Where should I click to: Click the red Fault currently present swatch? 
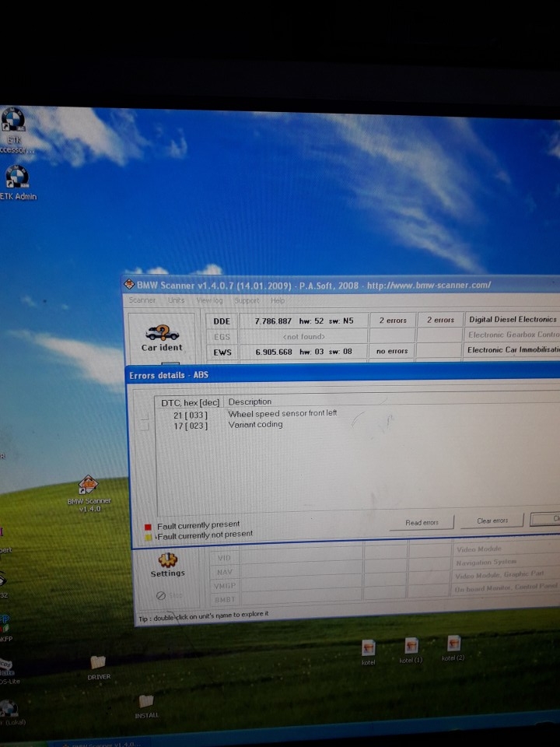(x=148, y=527)
